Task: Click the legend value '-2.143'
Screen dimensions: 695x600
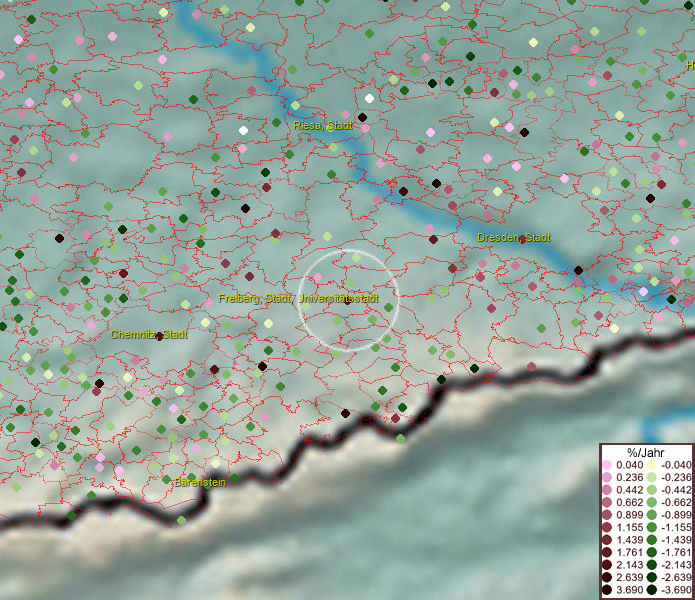Action: point(676,565)
